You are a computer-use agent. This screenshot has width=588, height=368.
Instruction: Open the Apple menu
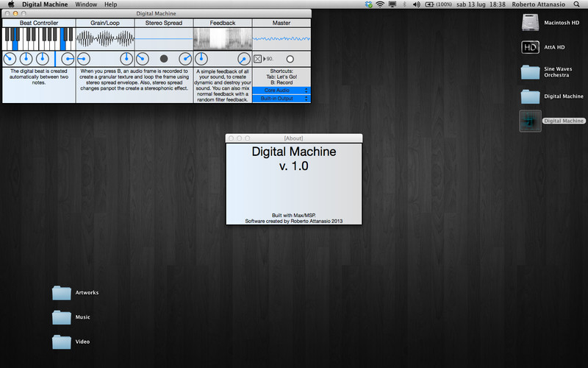[x=11, y=4]
